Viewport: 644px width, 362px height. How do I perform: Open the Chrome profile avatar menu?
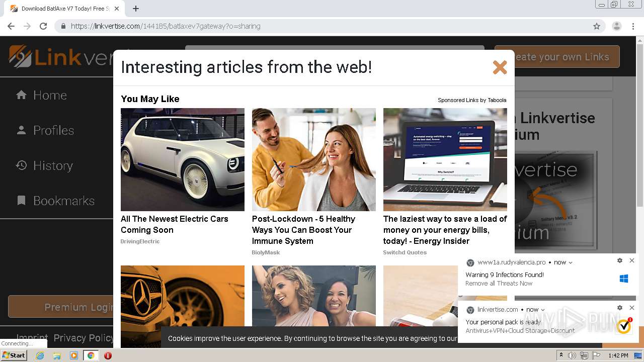coord(617,26)
